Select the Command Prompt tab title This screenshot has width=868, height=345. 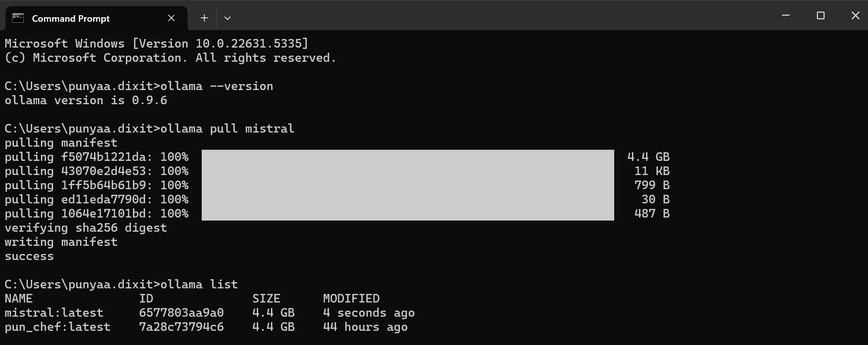[x=71, y=19]
